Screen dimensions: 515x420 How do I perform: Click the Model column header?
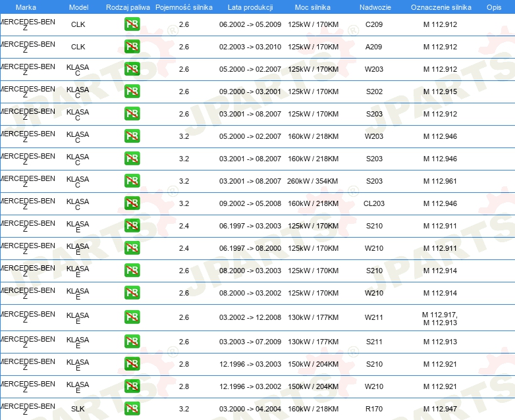(x=78, y=7)
